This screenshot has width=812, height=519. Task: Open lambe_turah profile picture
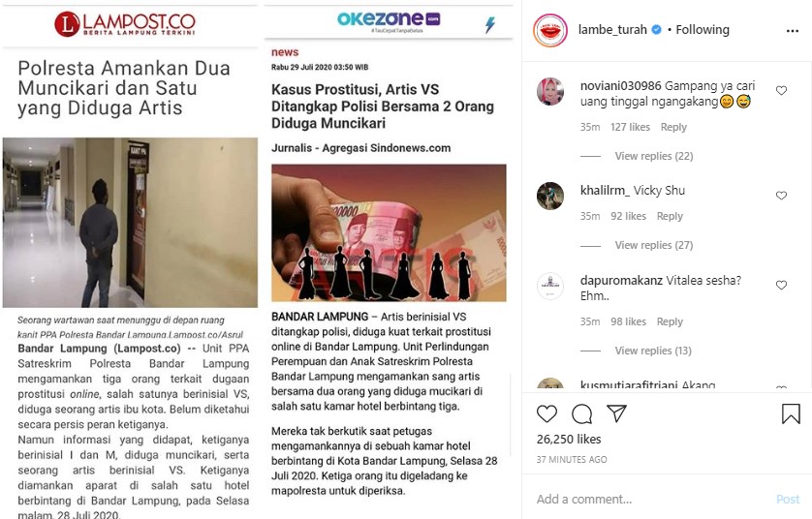coord(550,31)
